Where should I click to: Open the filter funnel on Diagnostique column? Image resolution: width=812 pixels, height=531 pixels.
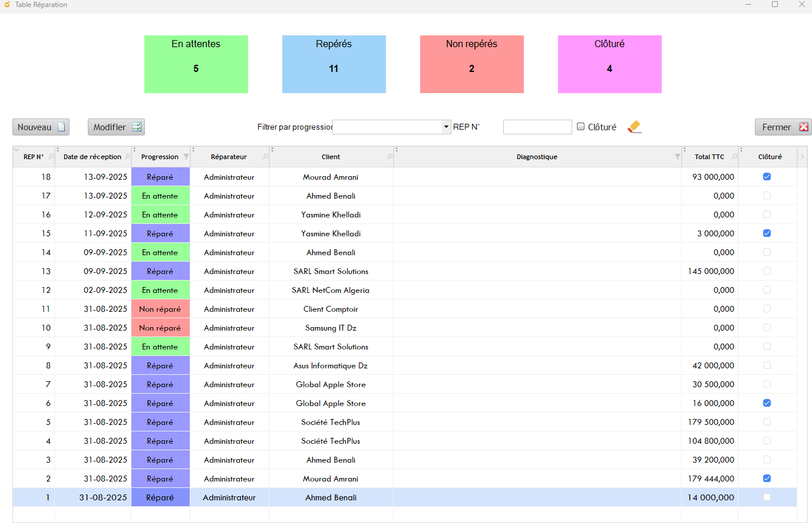click(x=677, y=157)
